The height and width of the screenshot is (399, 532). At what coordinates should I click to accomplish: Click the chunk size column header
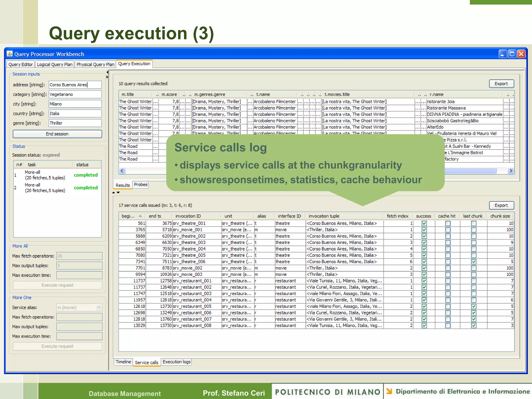click(x=500, y=216)
